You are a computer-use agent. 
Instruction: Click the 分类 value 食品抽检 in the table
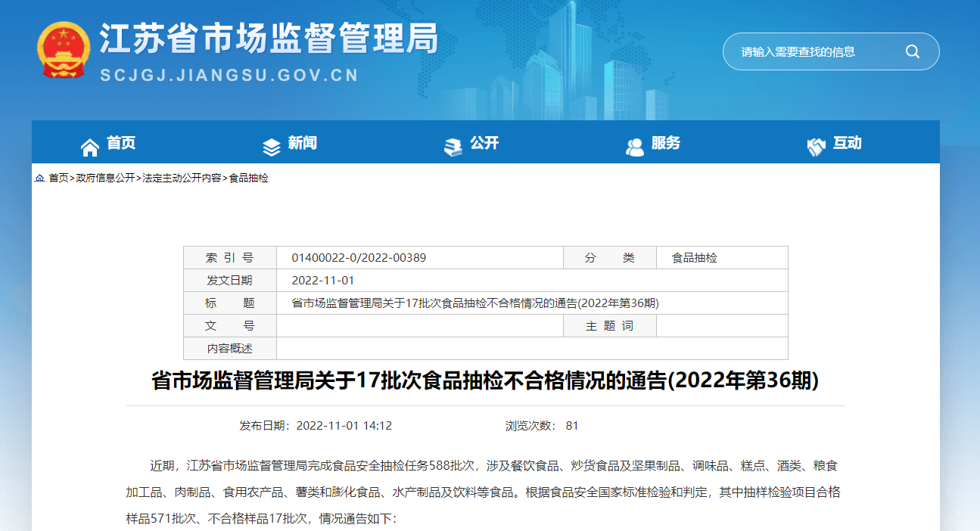click(695, 258)
